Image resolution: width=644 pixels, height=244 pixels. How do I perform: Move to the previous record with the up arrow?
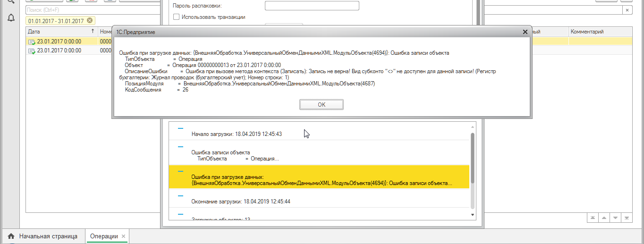pos(604,218)
